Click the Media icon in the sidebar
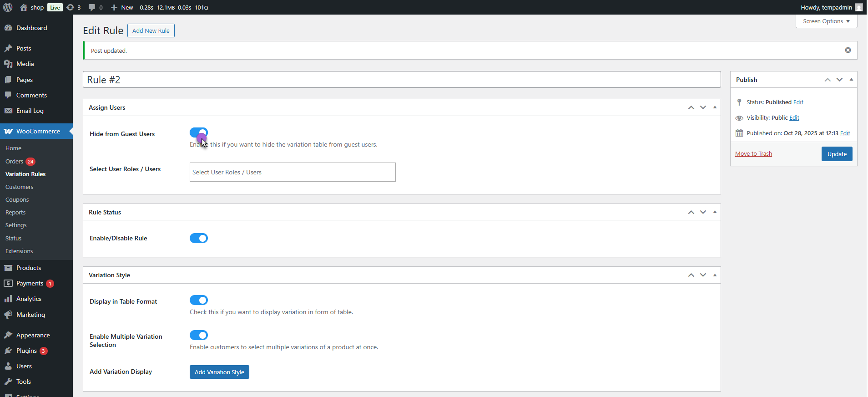The image size is (868, 397). pyautogui.click(x=8, y=64)
